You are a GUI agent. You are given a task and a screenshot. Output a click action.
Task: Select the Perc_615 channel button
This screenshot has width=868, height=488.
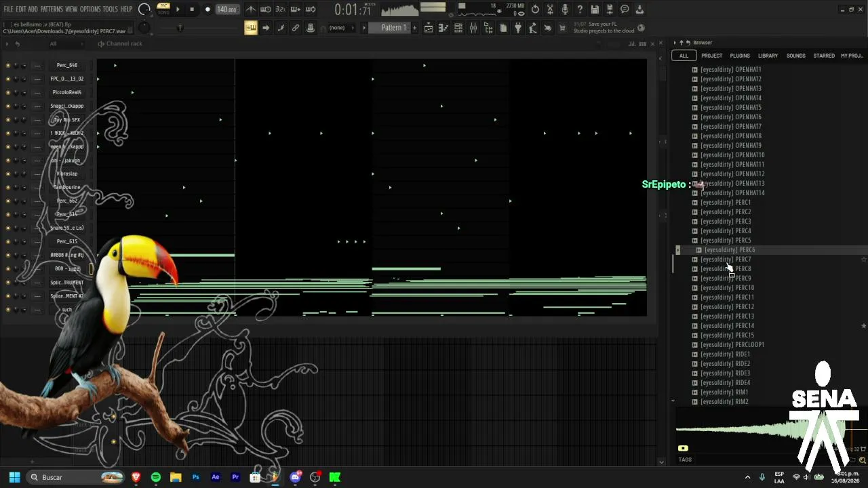pyautogui.click(x=67, y=242)
